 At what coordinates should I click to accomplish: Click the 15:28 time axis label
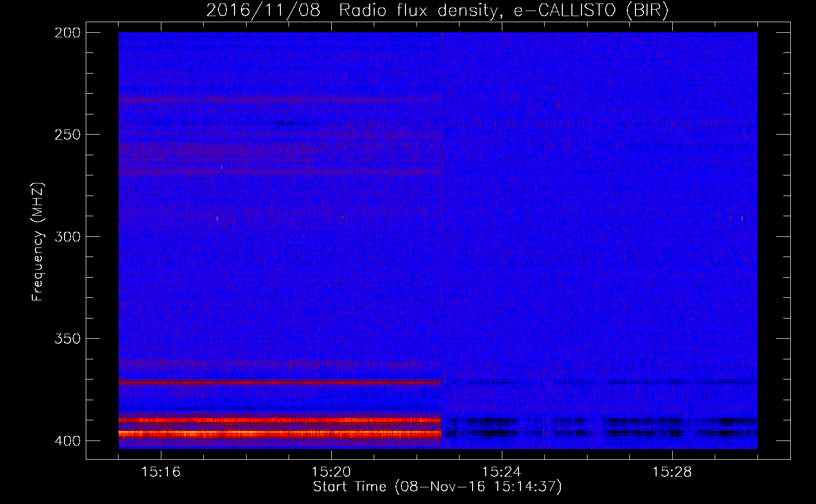click(672, 472)
